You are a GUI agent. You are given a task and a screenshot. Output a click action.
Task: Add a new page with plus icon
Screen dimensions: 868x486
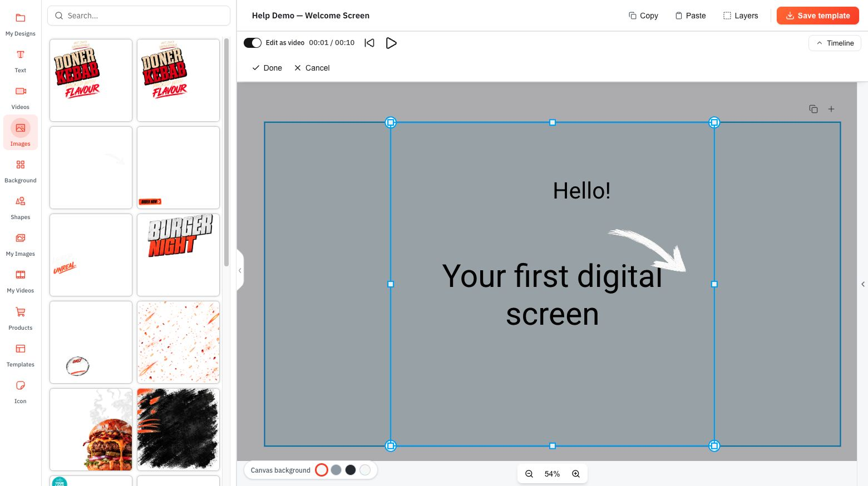click(831, 109)
